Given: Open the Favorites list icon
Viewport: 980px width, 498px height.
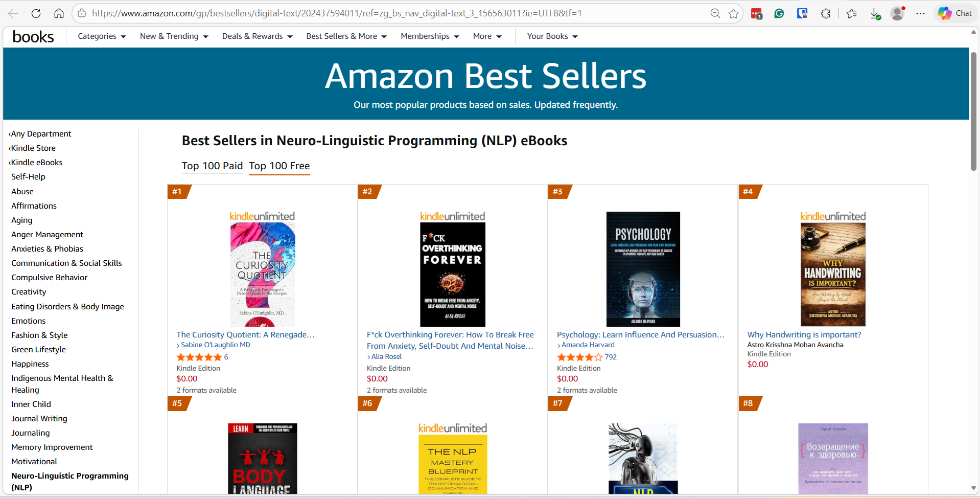Looking at the screenshot, I should pos(851,14).
